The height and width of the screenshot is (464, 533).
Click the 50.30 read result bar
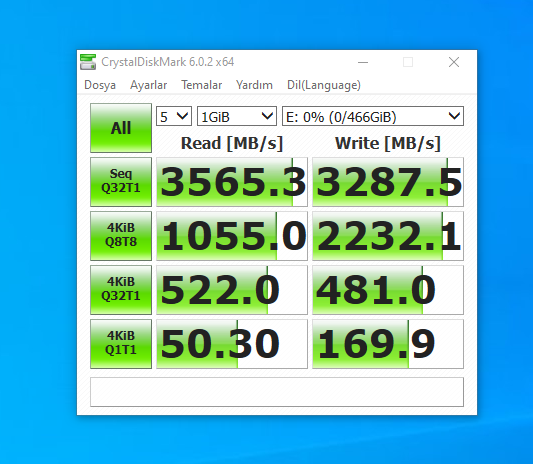tap(232, 344)
